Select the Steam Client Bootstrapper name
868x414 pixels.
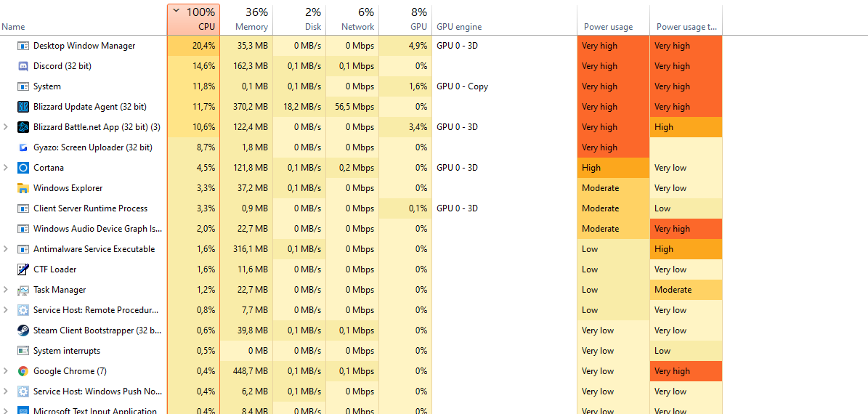pyautogui.click(x=97, y=330)
